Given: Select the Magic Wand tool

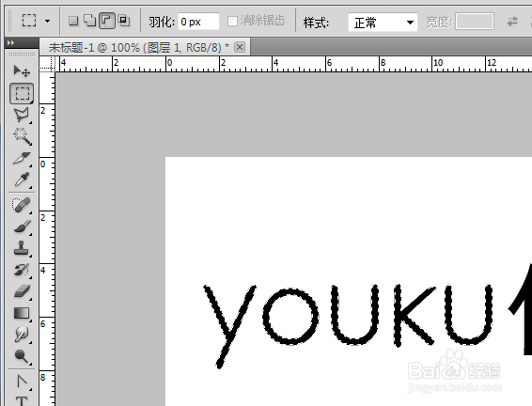Looking at the screenshot, I should (22, 136).
